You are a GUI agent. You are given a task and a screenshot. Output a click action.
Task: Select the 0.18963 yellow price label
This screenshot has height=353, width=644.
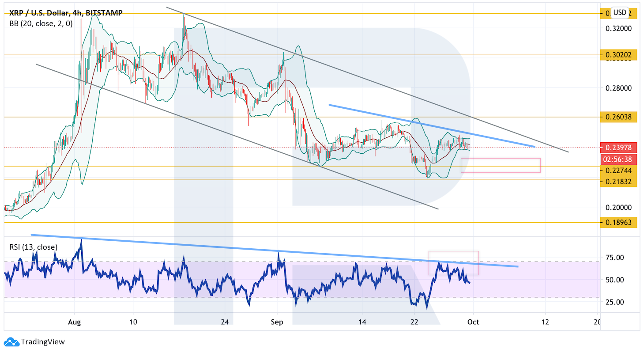[x=618, y=222]
